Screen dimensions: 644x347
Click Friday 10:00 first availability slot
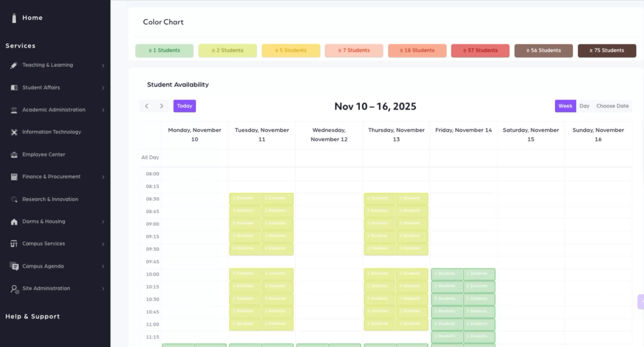447,274
